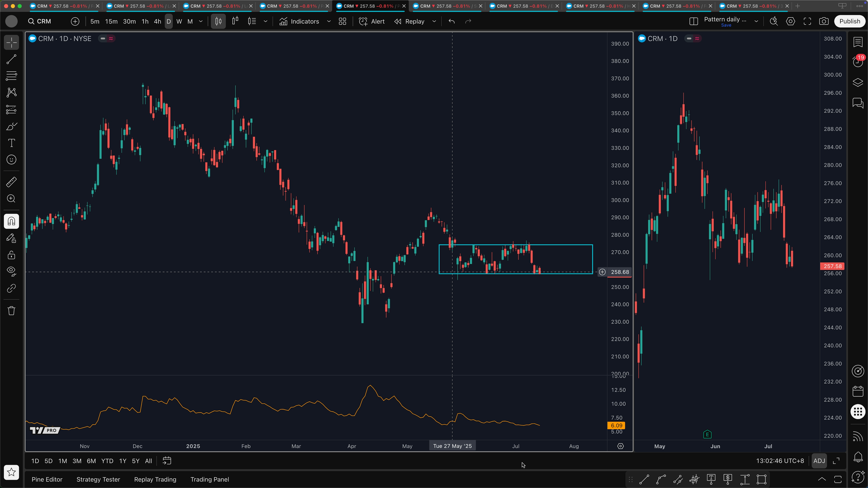Start bar Replay mode
Screen dimensions: 868x488
click(409, 21)
